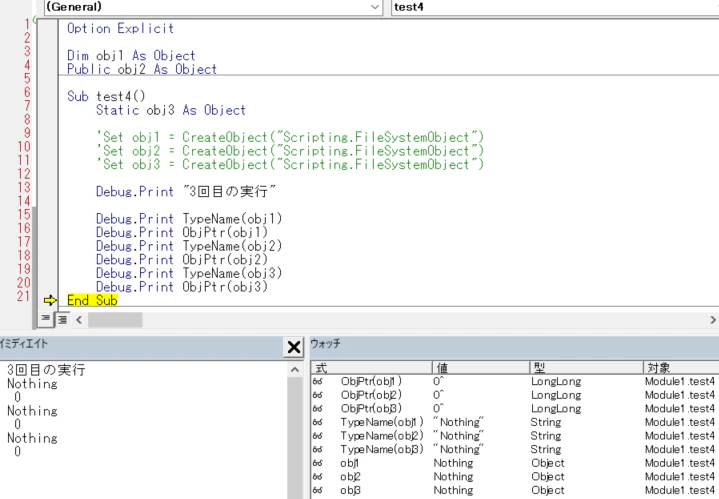Click the ウォッチ panel title
The height and width of the screenshot is (499, 719).
tap(326, 344)
